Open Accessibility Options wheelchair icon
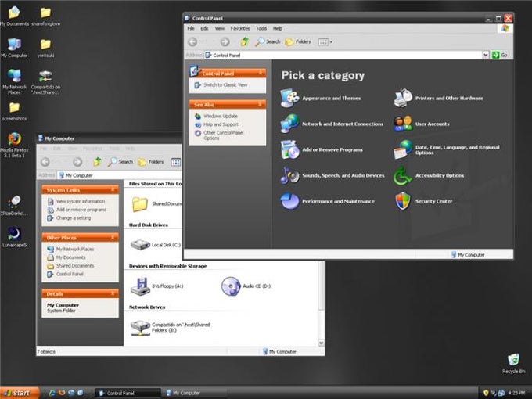Image resolution: width=532 pixels, height=399 pixels. (403, 175)
